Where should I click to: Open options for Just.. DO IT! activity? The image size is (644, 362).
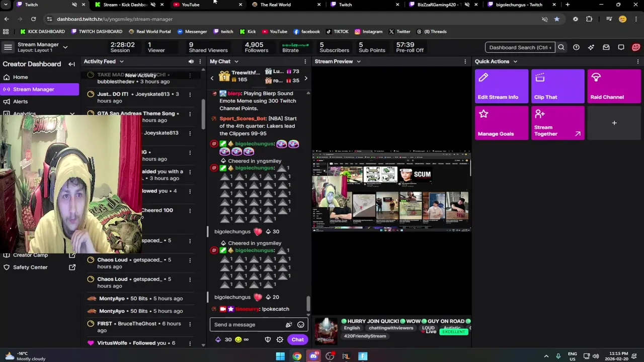[x=190, y=94]
